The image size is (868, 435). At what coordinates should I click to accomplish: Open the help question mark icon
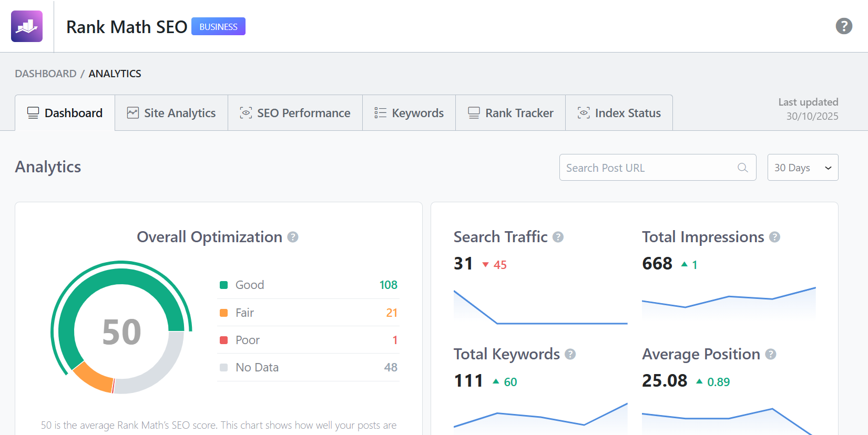click(843, 26)
